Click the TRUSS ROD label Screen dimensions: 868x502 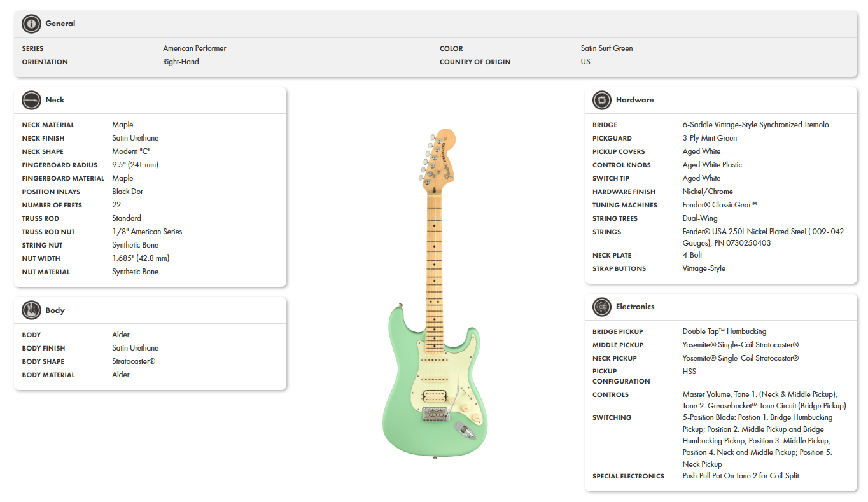40,218
